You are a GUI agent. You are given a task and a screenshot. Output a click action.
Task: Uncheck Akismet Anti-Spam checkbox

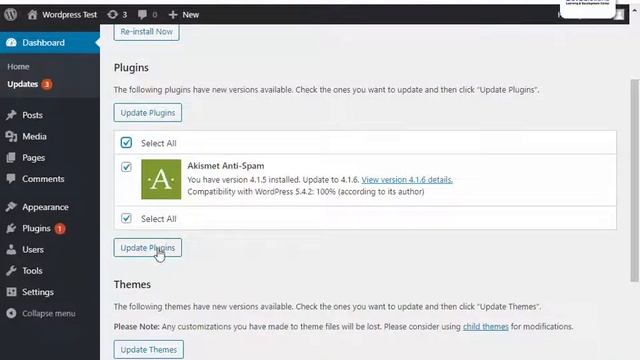tap(126, 167)
